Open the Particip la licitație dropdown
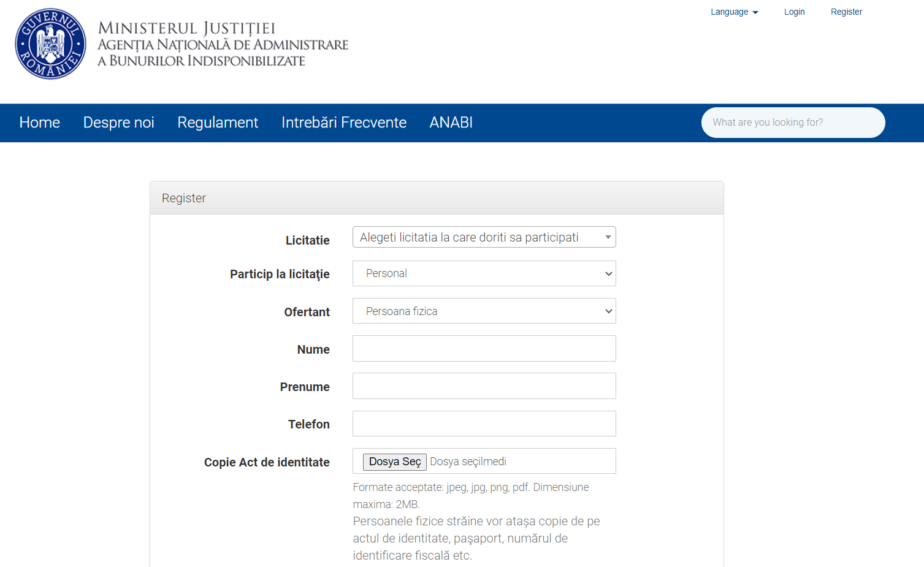This screenshot has height=567, width=924. pos(484,273)
